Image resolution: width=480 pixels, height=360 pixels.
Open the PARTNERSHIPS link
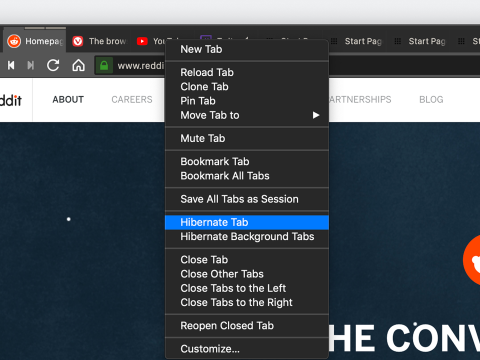tap(360, 100)
